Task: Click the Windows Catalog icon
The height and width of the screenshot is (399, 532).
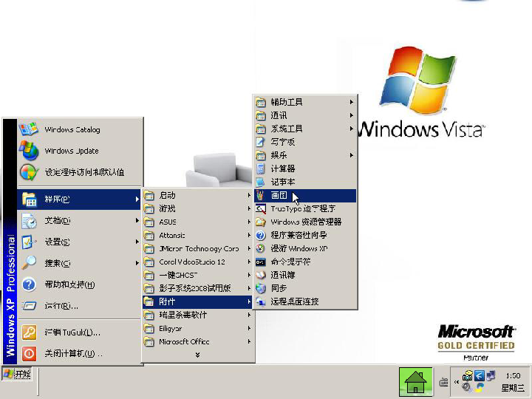Action: tap(29, 129)
